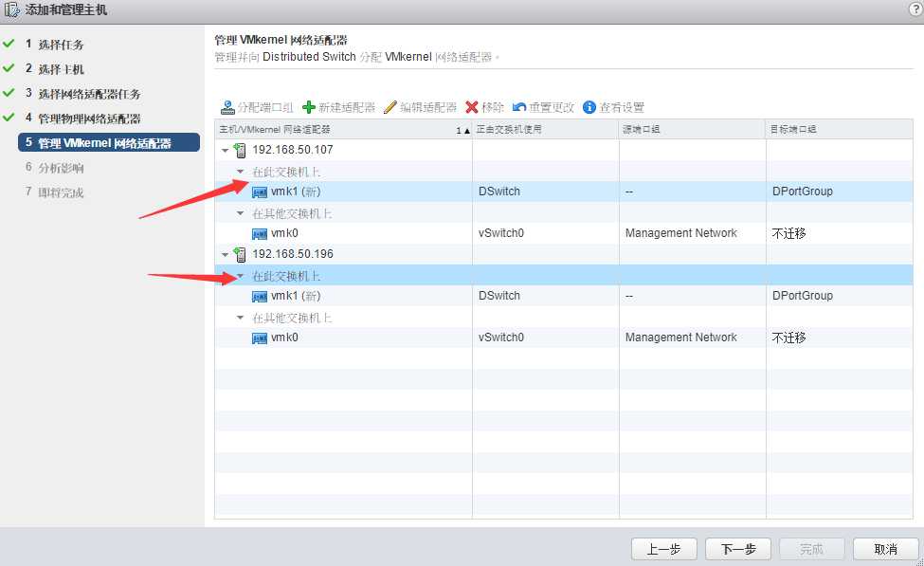This screenshot has width=924, height=566.
Task: Click 不迁移 cell under 192.168.50.107
Action: 789,233
